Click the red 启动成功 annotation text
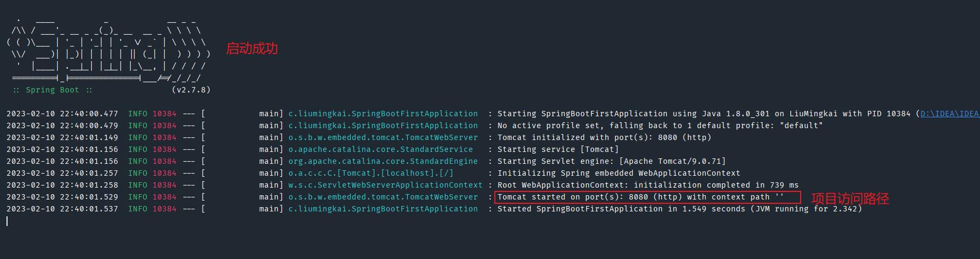 [252, 49]
